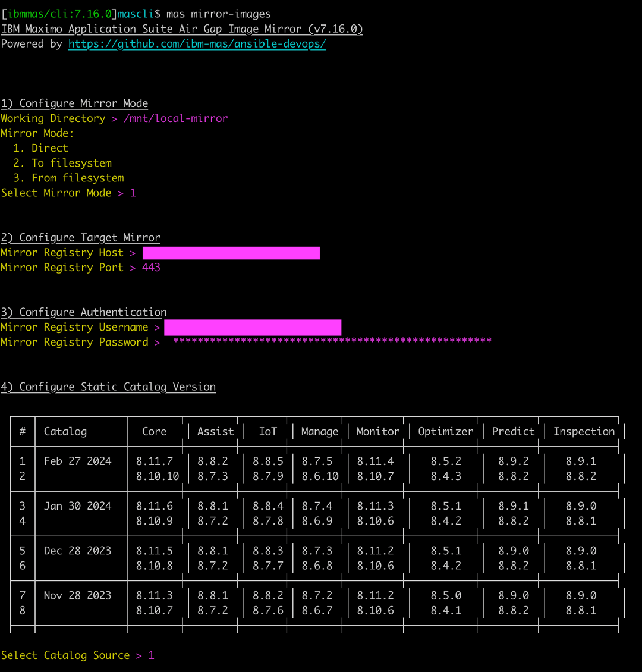Click Manage version '8.7.4'

pos(317,506)
